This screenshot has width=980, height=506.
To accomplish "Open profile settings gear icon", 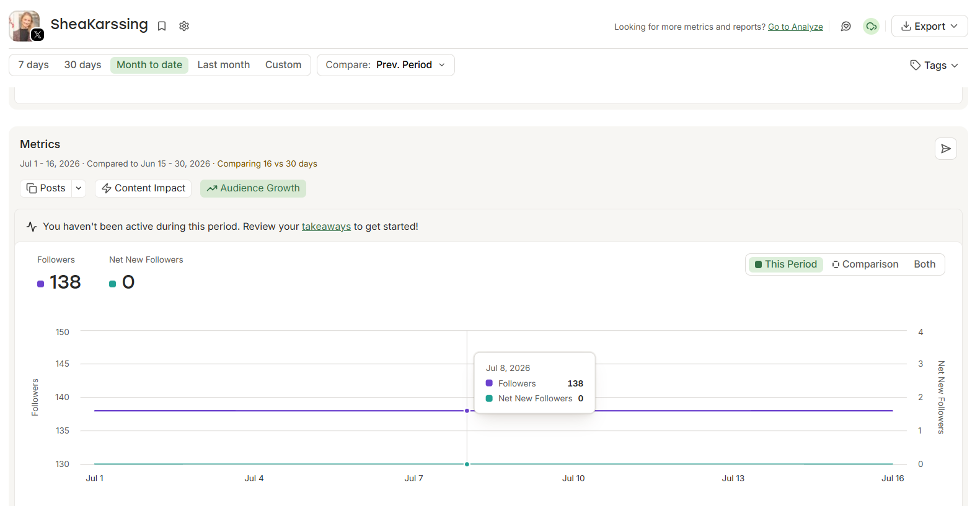I will click(184, 26).
